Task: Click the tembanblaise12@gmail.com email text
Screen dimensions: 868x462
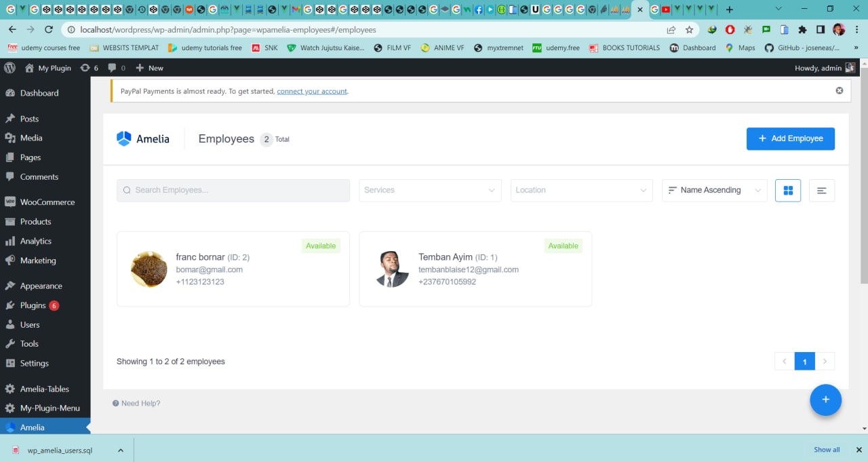Action: click(x=469, y=269)
